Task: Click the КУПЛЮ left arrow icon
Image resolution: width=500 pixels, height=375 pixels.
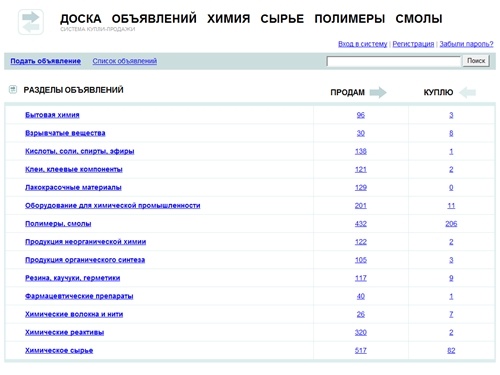Action: [x=467, y=92]
